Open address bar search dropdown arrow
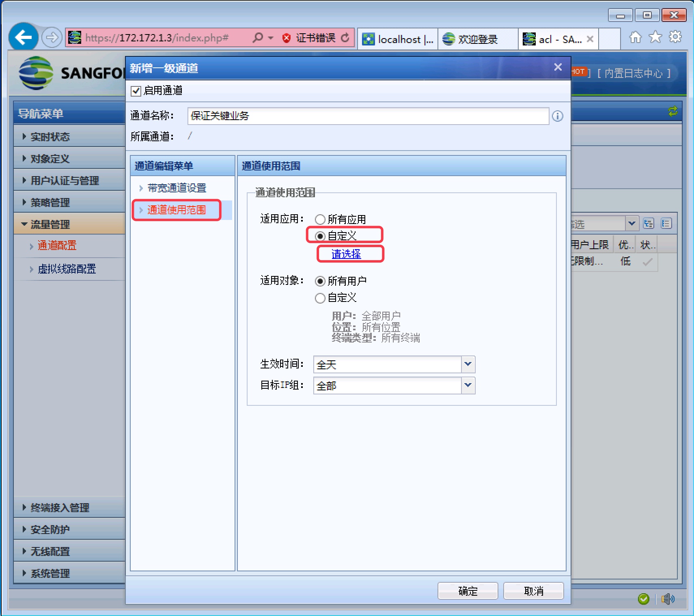Viewport: 694px width, 616px height. pyautogui.click(x=271, y=38)
